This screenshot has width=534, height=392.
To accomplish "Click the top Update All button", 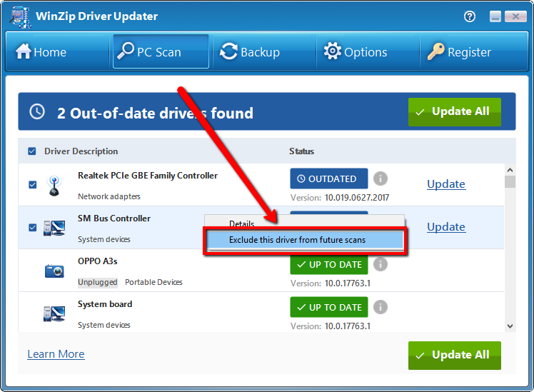I will click(x=455, y=112).
